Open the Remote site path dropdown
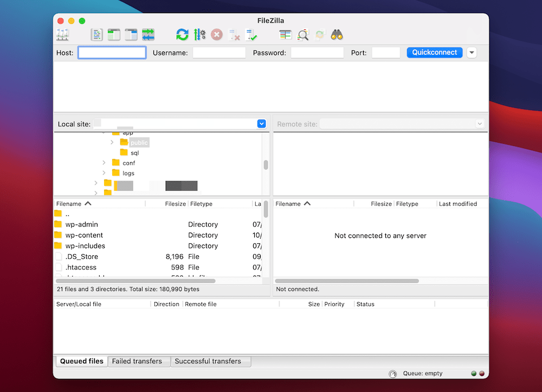Image resolution: width=542 pixels, height=392 pixels. click(x=480, y=124)
